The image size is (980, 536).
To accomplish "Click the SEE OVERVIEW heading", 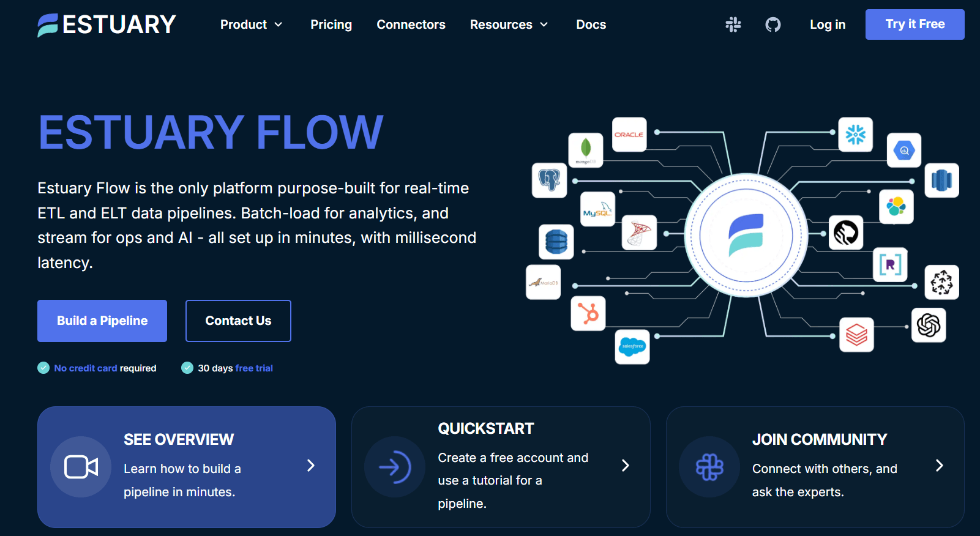I will (x=179, y=439).
